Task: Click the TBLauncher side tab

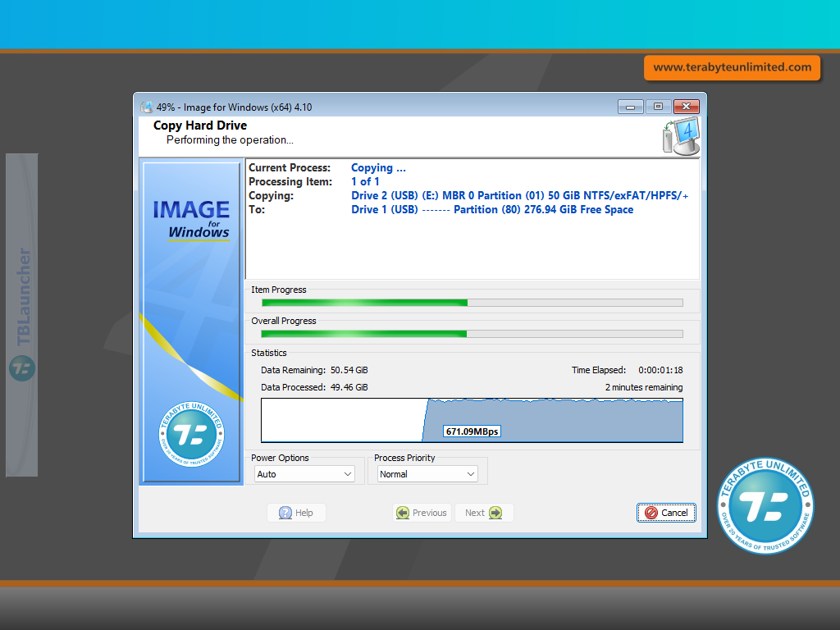Action: tap(22, 315)
